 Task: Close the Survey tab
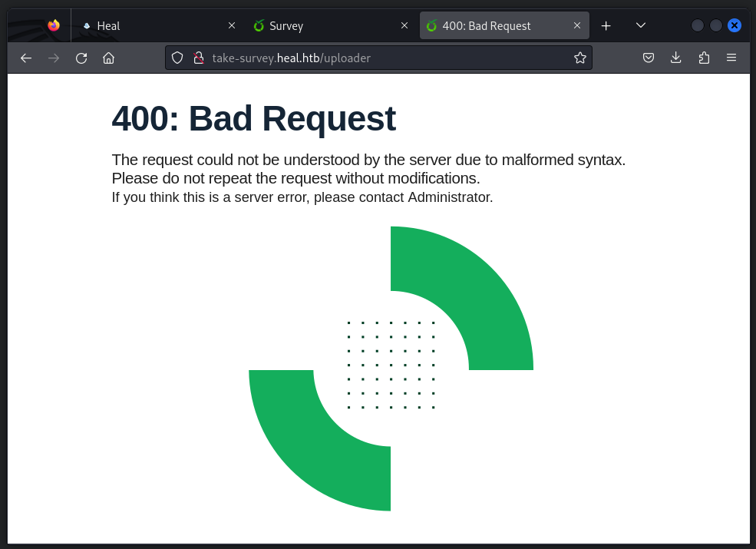coord(404,25)
